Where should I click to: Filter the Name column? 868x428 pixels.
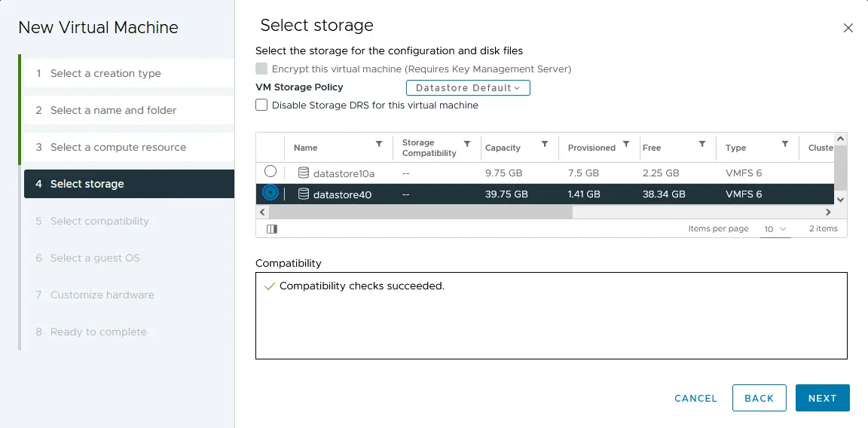point(379,144)
